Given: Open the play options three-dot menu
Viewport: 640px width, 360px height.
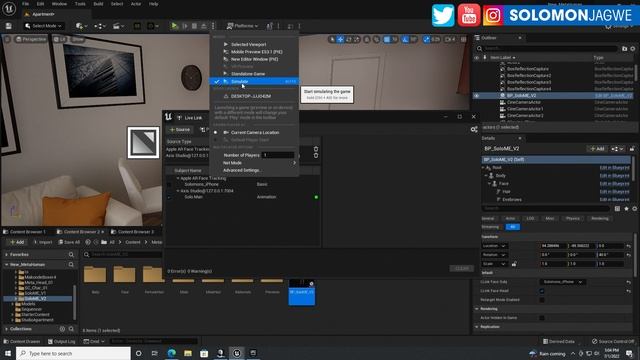Looking at the screenshot, I should (213, 26).
